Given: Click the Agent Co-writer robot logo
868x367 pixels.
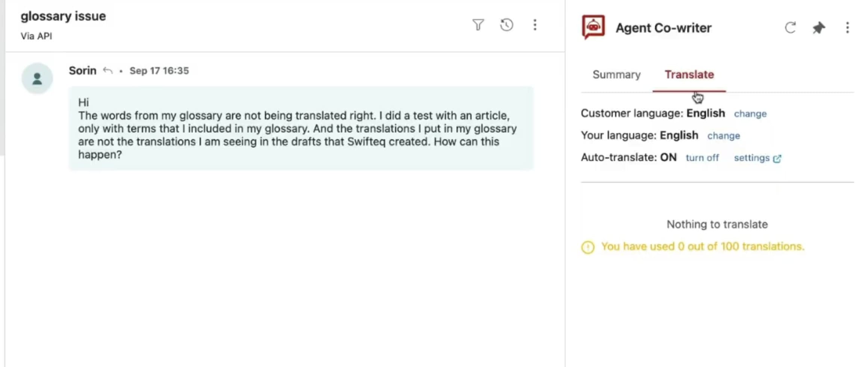Looking at the screenshot, I should point(593,27).
